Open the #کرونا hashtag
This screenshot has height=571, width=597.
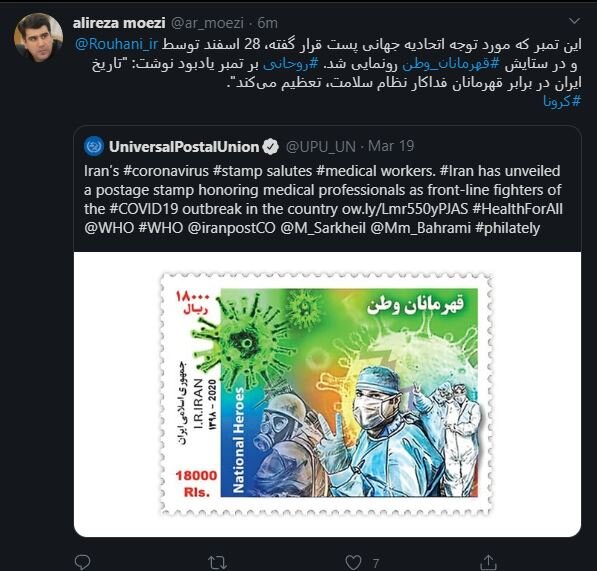(x=562, y=101)
